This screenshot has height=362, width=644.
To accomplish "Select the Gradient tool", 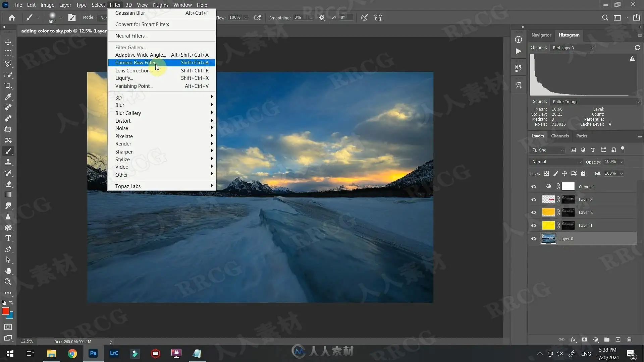I will [x=8, y=195].
